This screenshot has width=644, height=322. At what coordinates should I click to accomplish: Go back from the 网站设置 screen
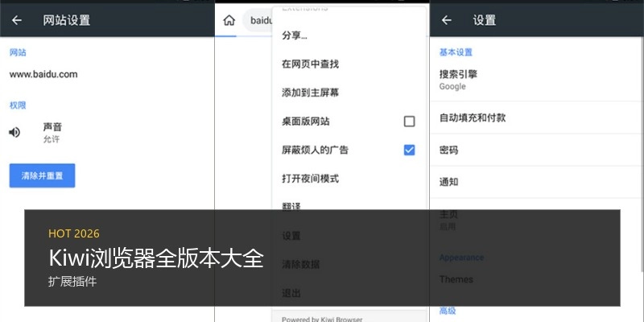pos(17,20)
